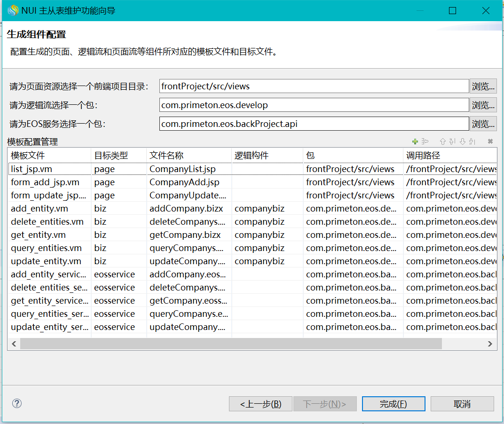Click the move up arrow icon

point(442,141)
